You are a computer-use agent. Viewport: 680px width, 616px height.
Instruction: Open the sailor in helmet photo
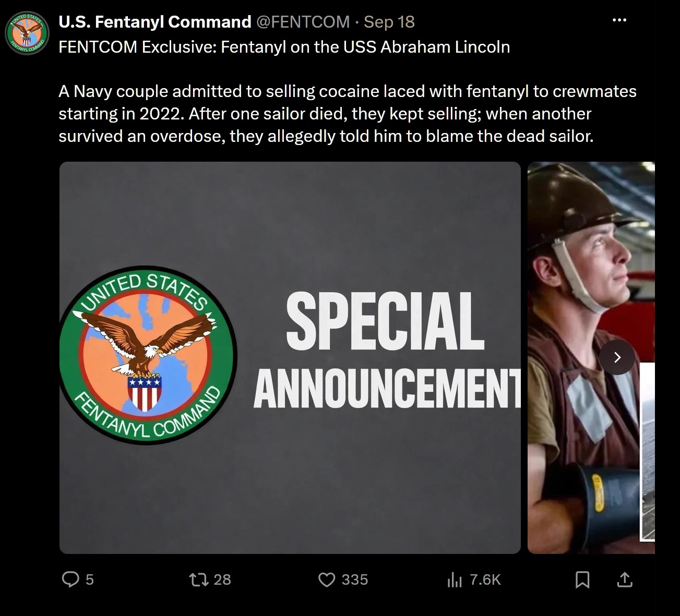tap(591, 358)
